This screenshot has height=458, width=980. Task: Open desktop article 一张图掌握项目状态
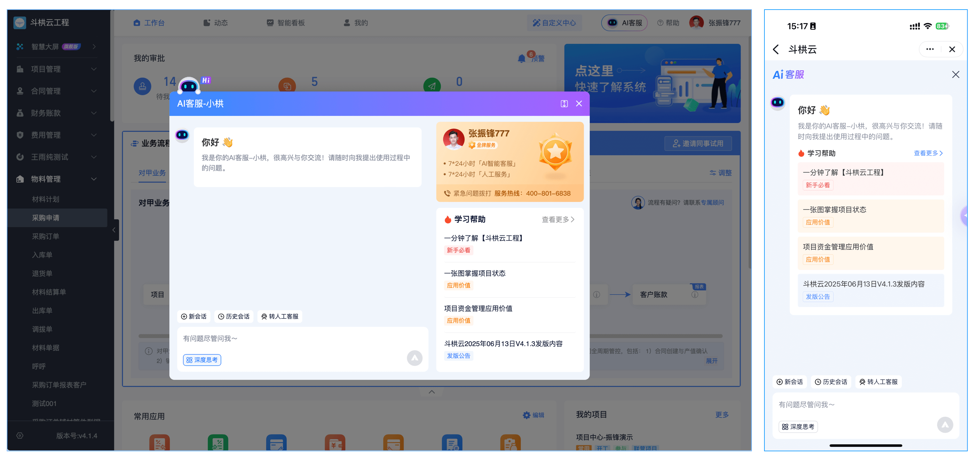pyautogui.click(x=510, y=280)
